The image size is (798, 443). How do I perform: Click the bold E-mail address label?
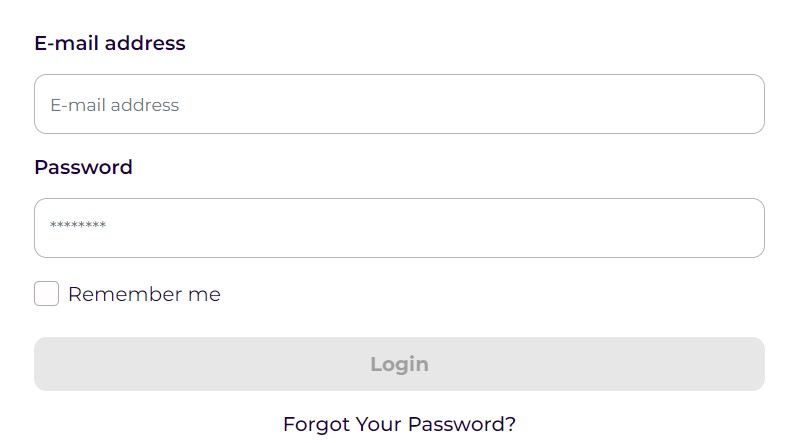[110, 43]
